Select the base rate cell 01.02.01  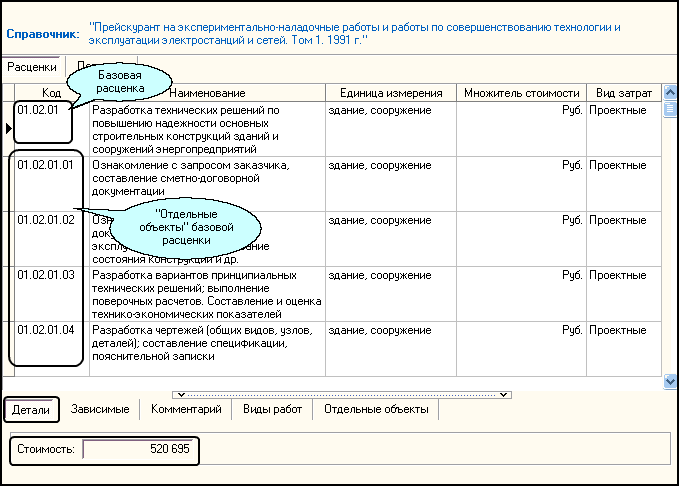click(x=38, y=109)
